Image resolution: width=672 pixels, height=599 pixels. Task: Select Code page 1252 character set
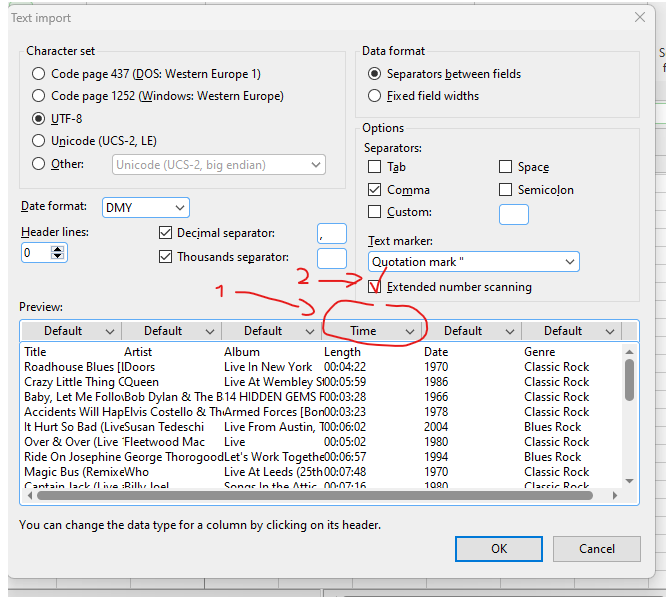[x=39, y=96]
